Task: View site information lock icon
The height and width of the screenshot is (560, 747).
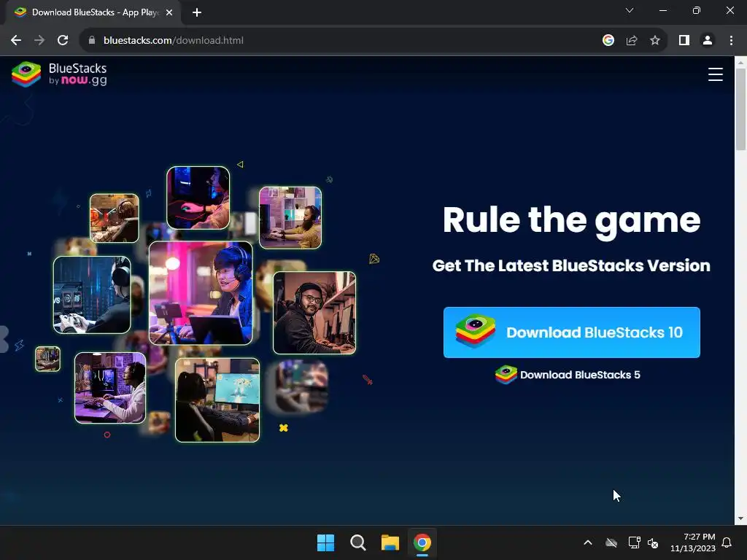Action: coord(91,41)
